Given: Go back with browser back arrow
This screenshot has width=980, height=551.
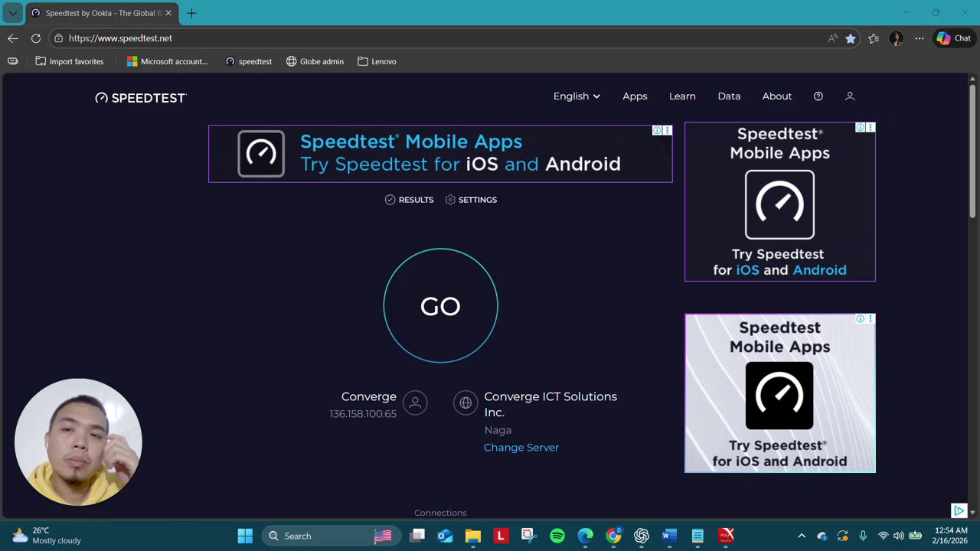Looking at the screenshot, I should (13, 38).
